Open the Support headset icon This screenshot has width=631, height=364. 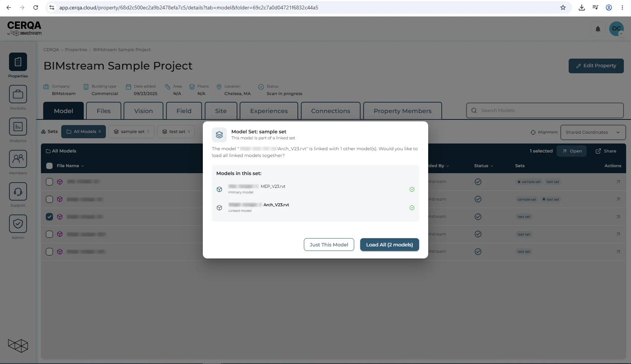coord(18,191)
